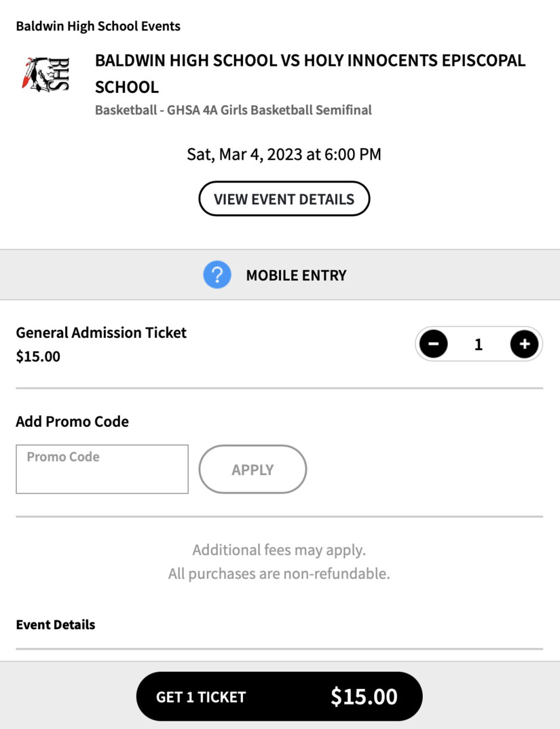Click the ticket quantity number
560x729 pixels.
tap(479, 345)
